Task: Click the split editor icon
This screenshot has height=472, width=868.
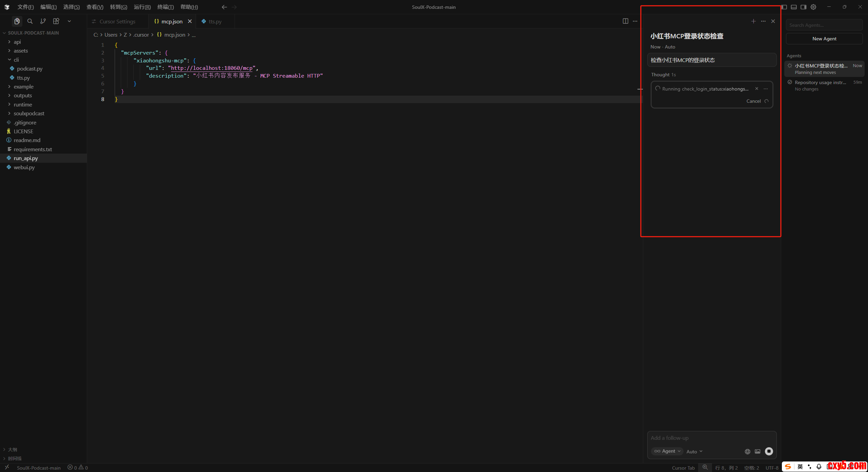Action: [625, 21]
